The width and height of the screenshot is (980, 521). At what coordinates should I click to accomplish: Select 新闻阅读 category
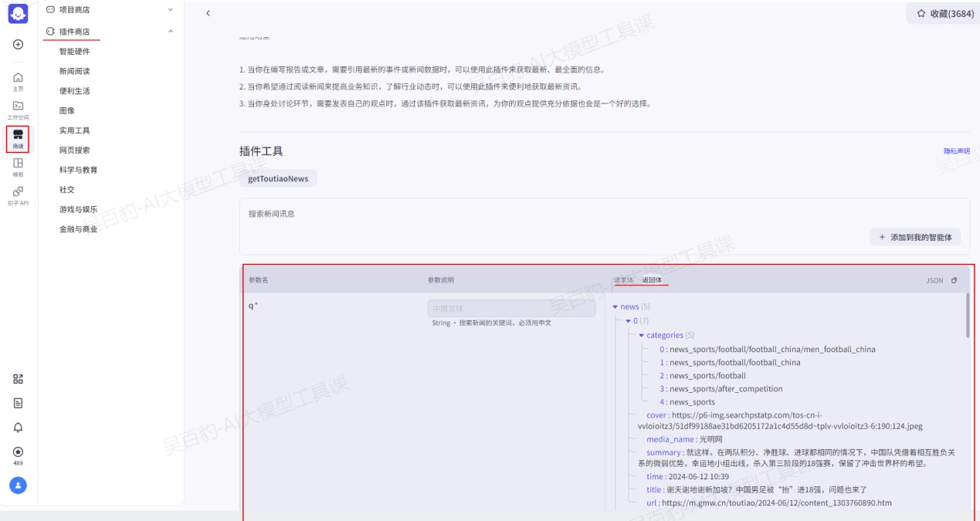tap(75, 71)
